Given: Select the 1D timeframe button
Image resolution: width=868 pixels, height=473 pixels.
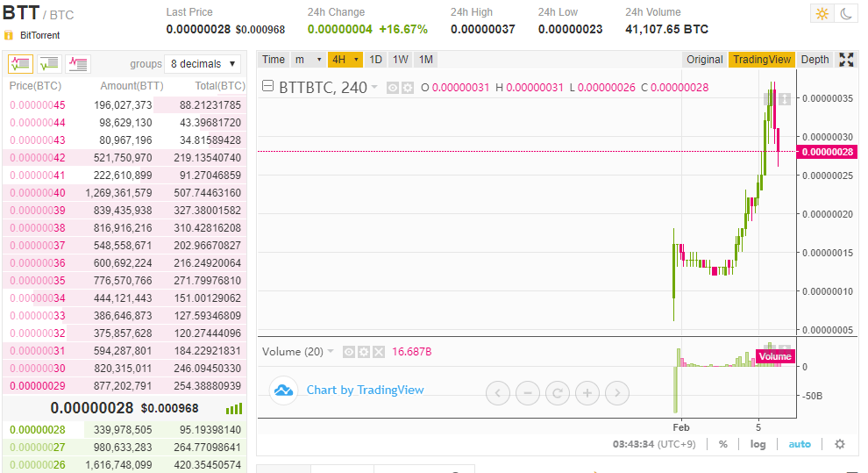Looking at the screenshot, I should click(375, 60).
